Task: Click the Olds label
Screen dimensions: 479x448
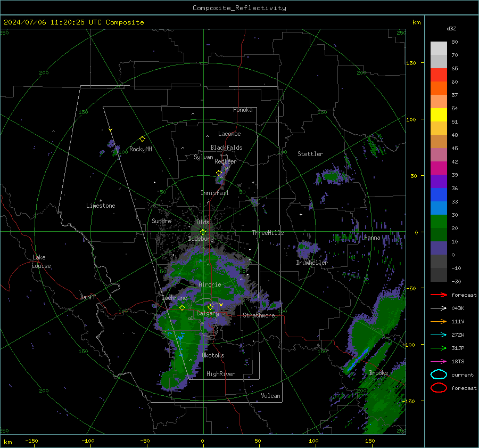Action: tap(203, 222)
